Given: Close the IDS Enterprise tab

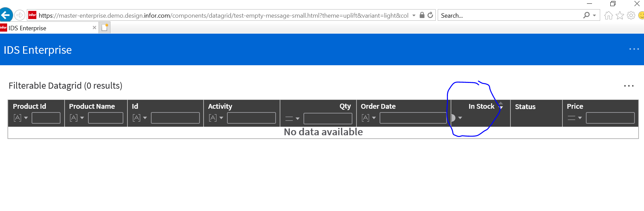Looking at the screenshot, I should (x=94, y=28).
